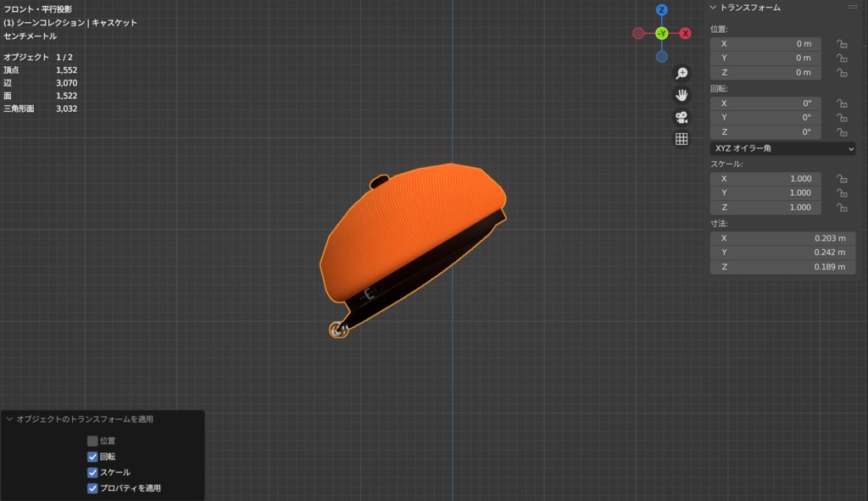Screen dimensions: 868x501
Task: Lock the location Y value
Action: (x=842, y=58)
